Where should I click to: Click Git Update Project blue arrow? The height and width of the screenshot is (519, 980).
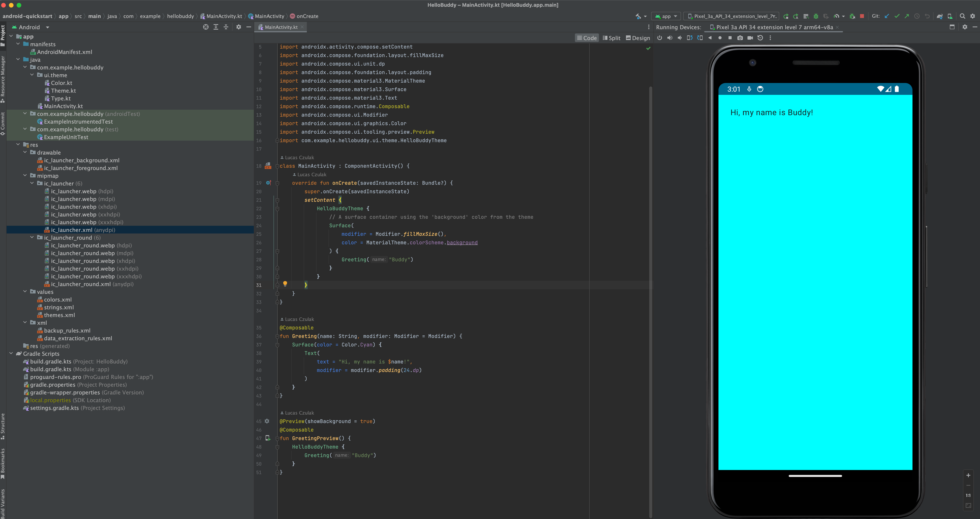[887, 16]
